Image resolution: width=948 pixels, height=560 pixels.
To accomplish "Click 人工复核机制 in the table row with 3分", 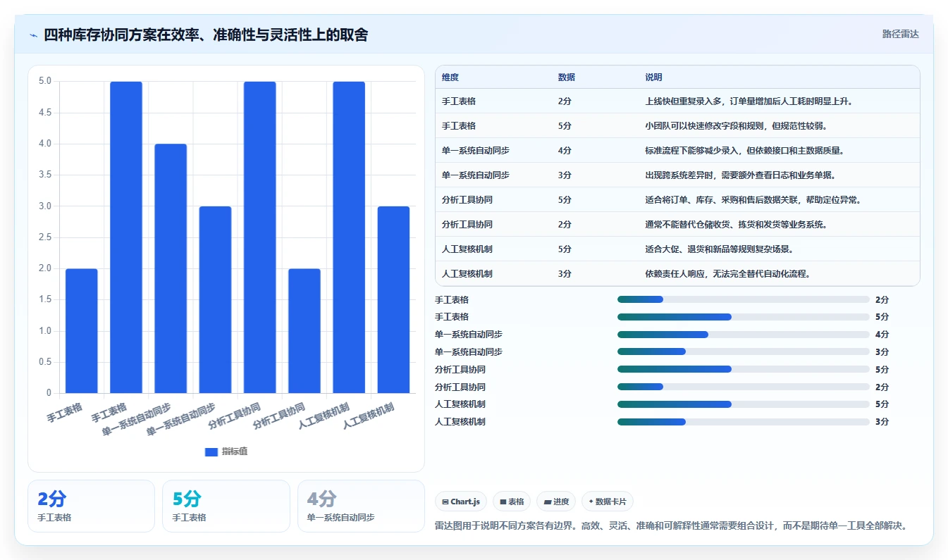I will pos(467,274).
